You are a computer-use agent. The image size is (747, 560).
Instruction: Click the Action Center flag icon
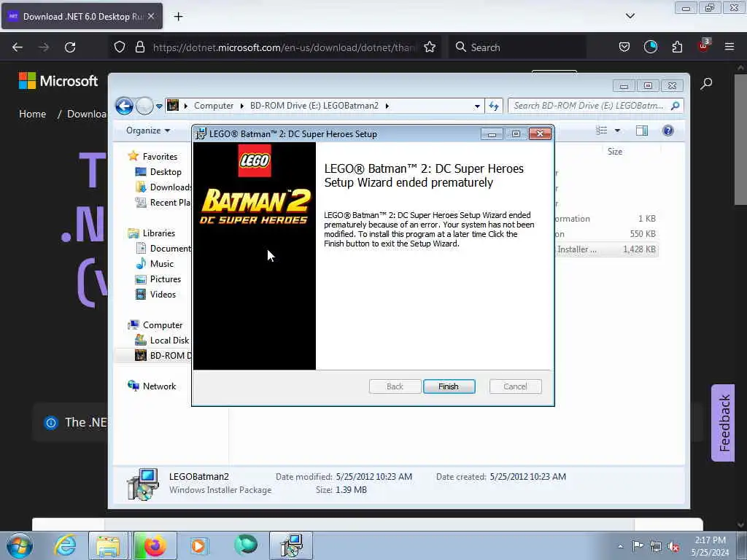(x=638, y=546)
